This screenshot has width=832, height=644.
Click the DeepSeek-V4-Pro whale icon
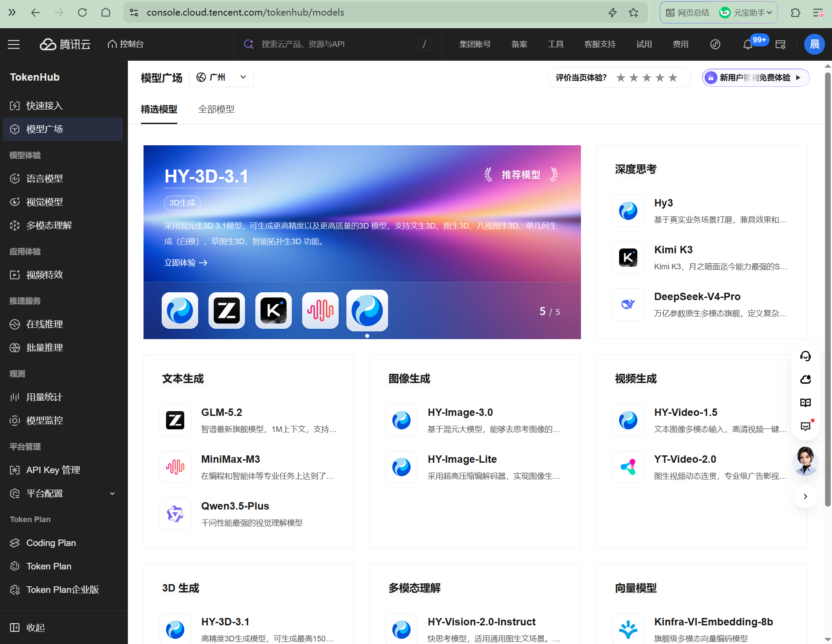click(x=628, y=304)
